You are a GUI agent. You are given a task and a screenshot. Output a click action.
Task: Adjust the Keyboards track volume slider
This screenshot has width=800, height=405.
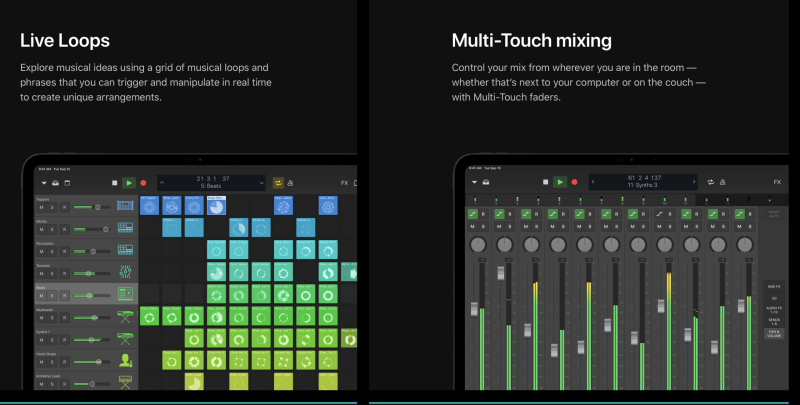[x=92, y=318]
